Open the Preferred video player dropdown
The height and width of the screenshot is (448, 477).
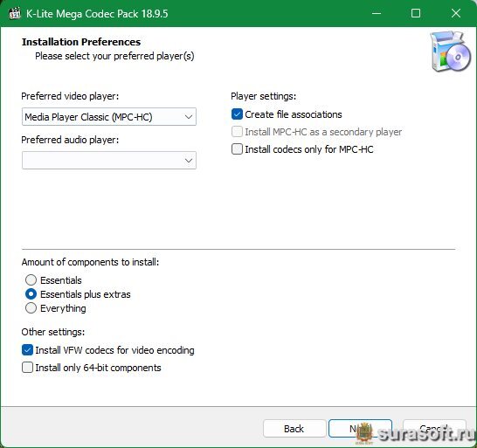[x=109, y=117]
